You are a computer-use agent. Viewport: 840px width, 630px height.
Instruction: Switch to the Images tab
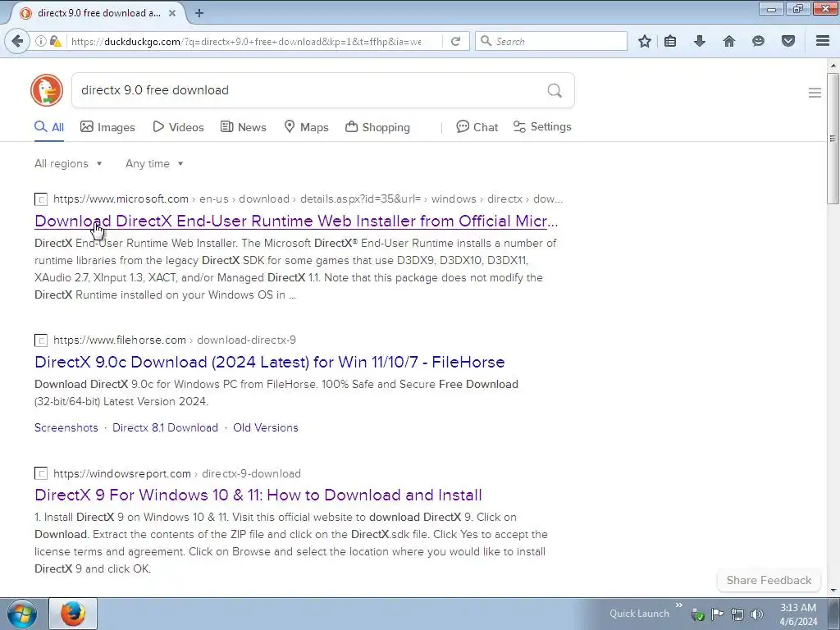(x=107, y=127)
